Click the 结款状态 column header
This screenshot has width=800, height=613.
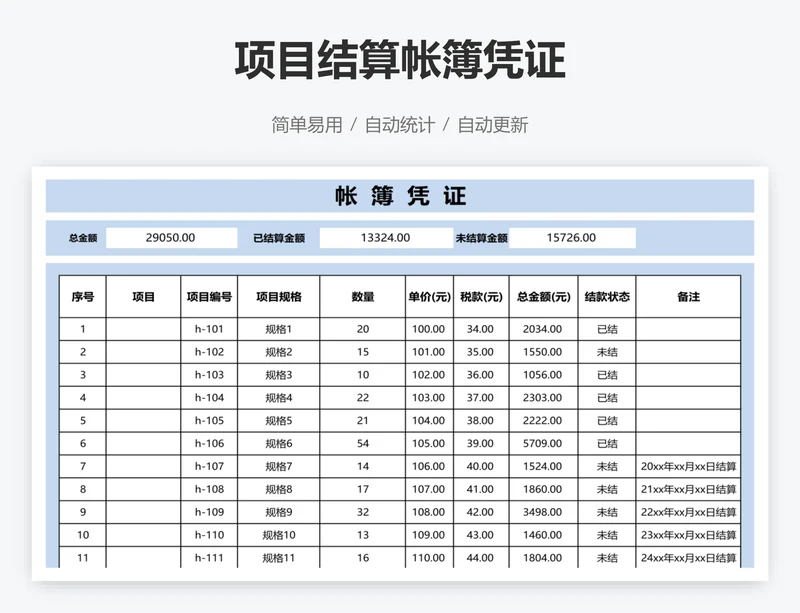click(x=607, y=297)
